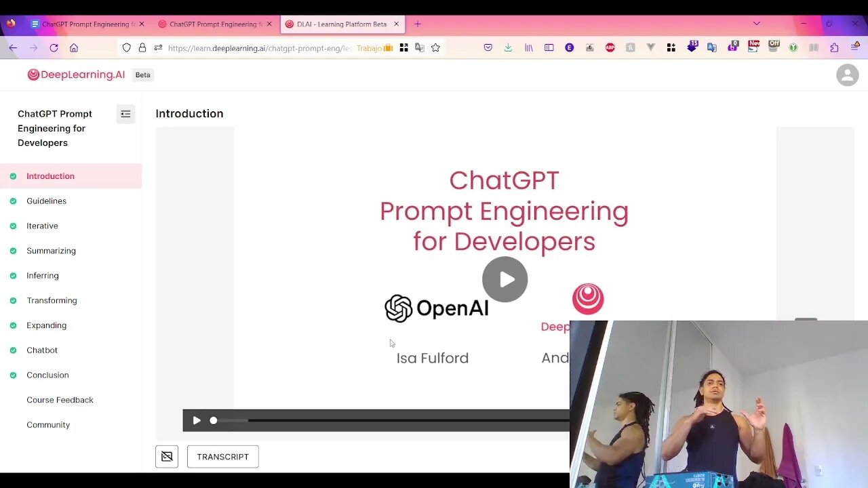
Task: Open extension with blue 15 badge
Action: pos(692,46)
